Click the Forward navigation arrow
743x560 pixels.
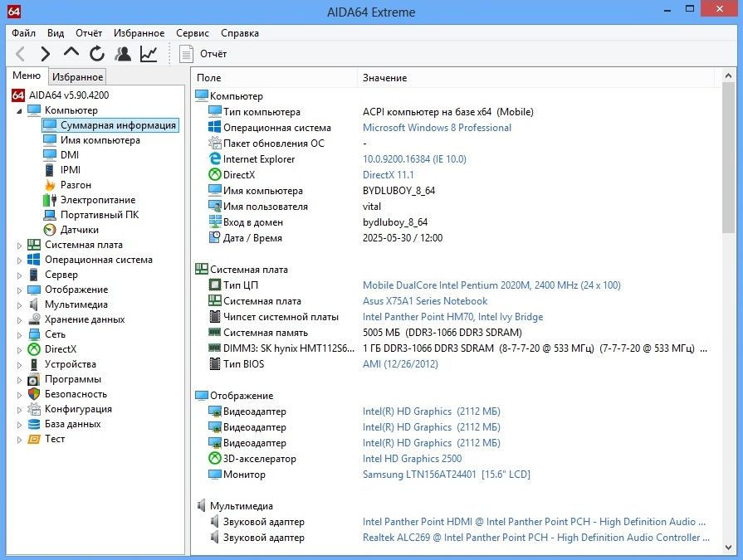pos(46,53)
